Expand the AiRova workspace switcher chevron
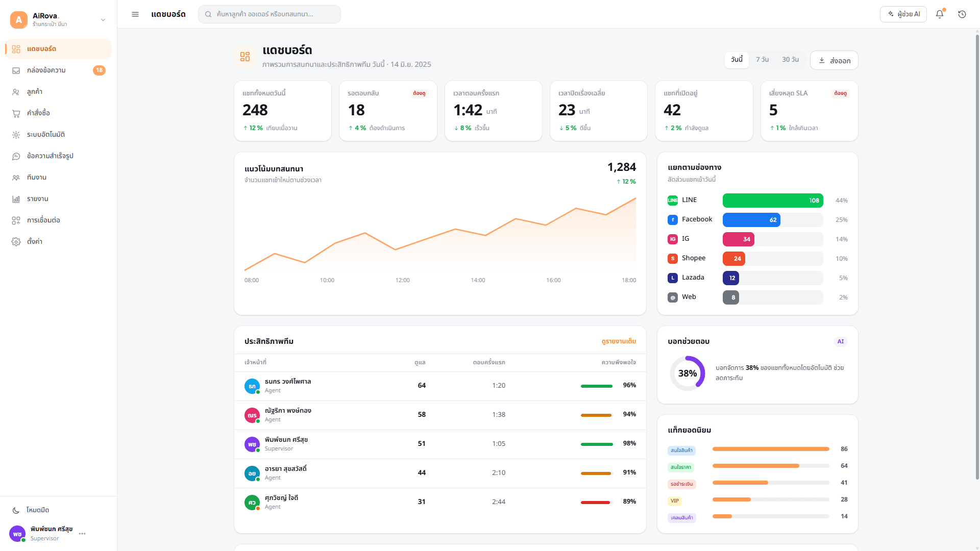Screen dimensions: 980x551 point(103,20)
